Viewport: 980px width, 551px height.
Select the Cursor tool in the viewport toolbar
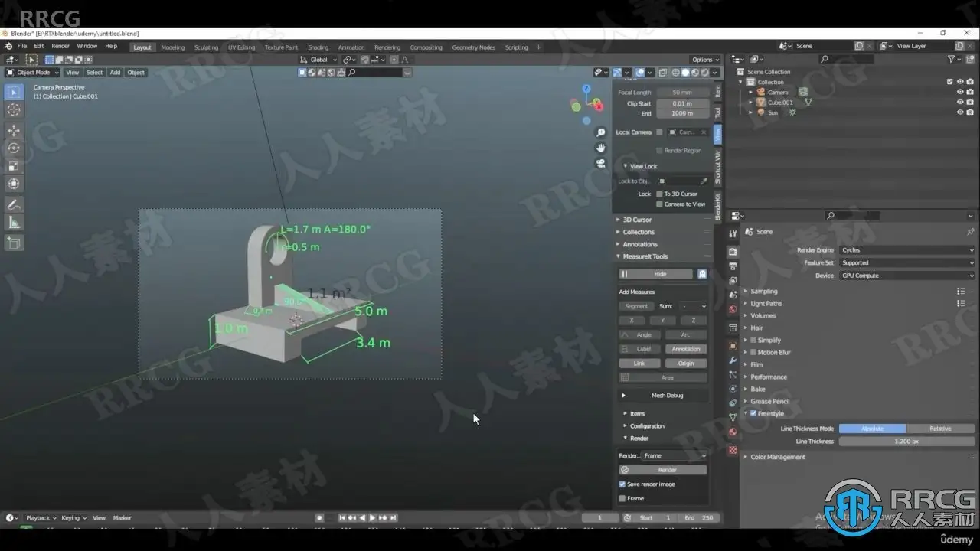14,110
